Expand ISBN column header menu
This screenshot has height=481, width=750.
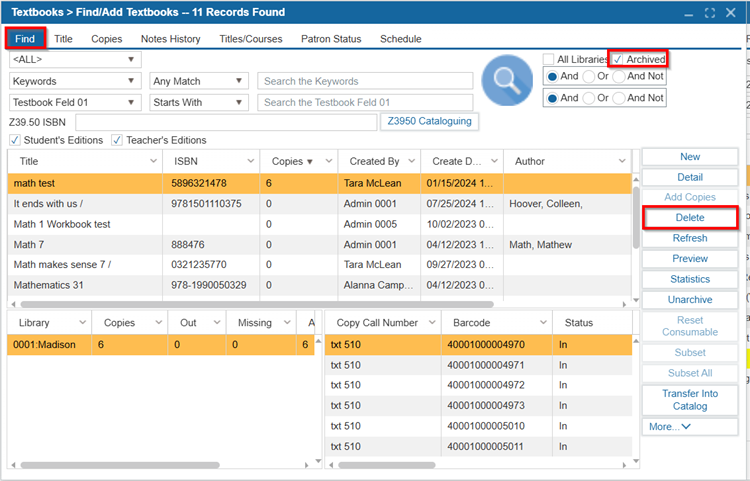pyautogui.click(x=250, y=161)
